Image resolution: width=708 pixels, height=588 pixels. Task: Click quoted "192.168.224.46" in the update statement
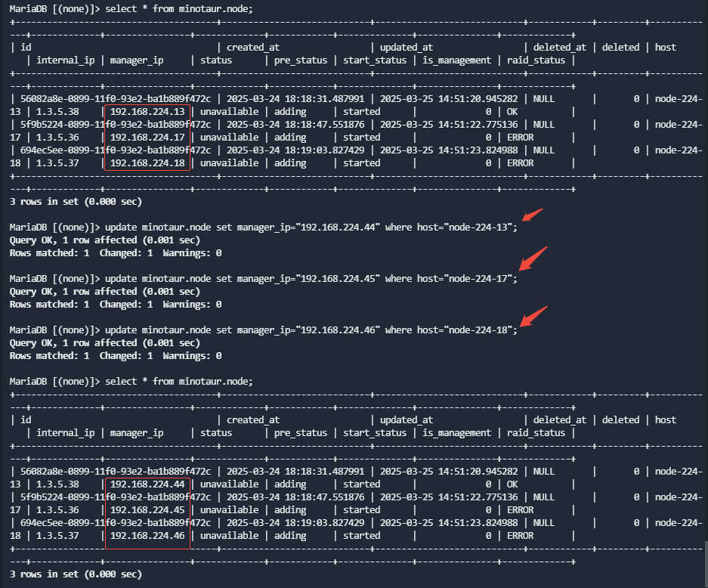click(x=339, y=330)
